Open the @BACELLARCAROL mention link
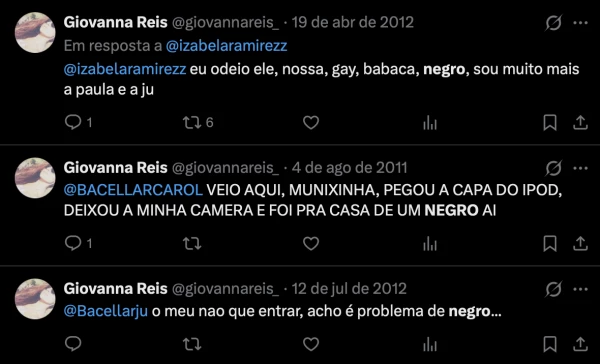Viewport: 600px width, 364px height. [x=133, y=190]
